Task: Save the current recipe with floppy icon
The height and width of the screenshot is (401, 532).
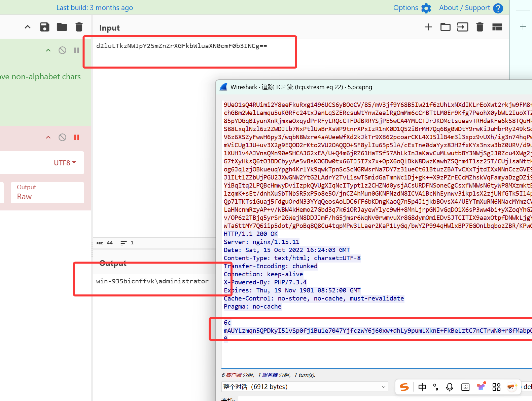Action: point(45,27)
